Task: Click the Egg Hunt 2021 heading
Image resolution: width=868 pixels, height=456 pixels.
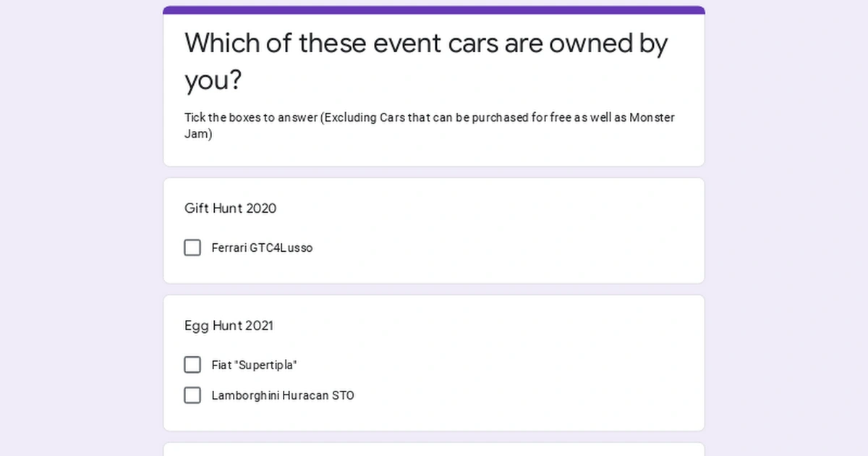Action: point(229,326)
